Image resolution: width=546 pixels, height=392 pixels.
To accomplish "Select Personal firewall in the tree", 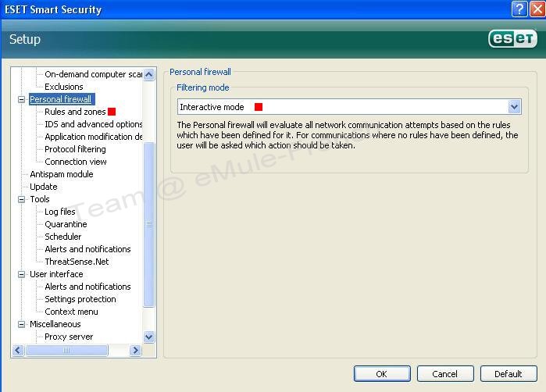I will 61,99.
